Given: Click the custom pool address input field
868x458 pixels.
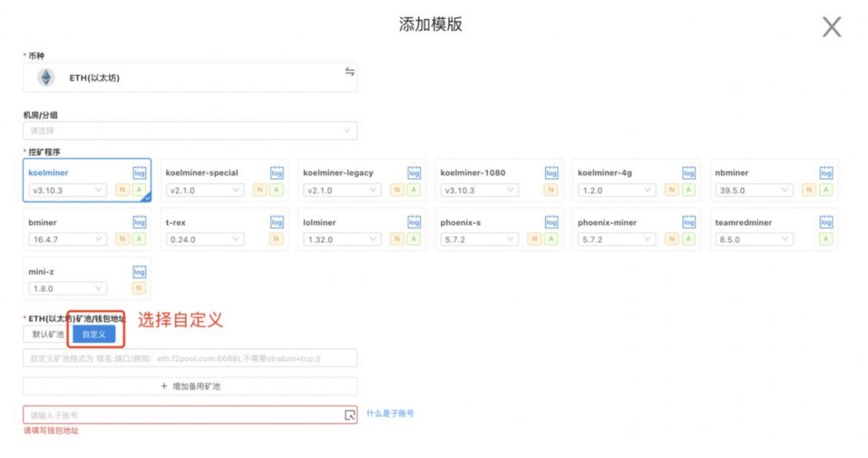Looking at the screenshot, I should coord(190,358).
